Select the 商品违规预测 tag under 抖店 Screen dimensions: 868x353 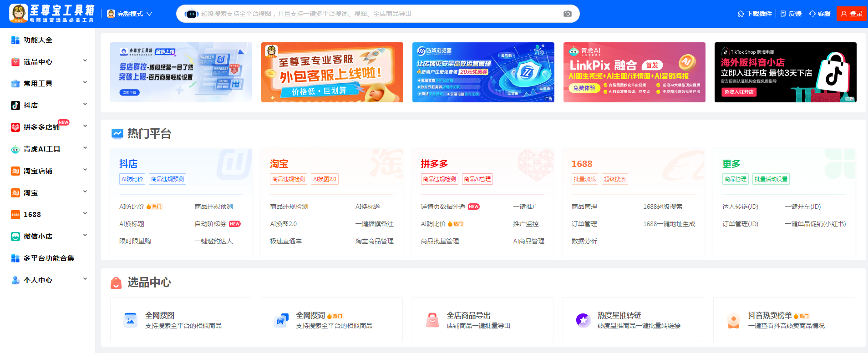(168, 179)
